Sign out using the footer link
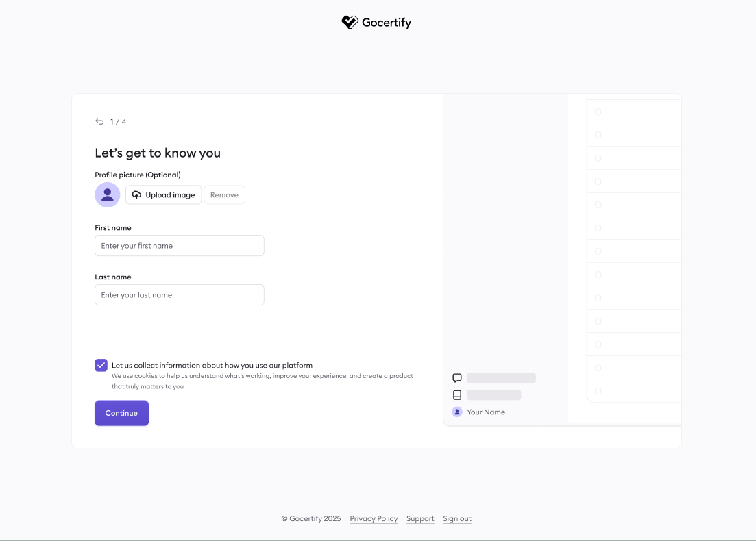756x541 pixels. [x=456, y=518]
